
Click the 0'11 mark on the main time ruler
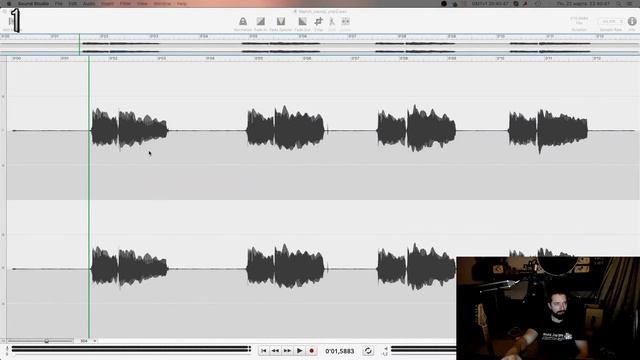click(549, 58)
